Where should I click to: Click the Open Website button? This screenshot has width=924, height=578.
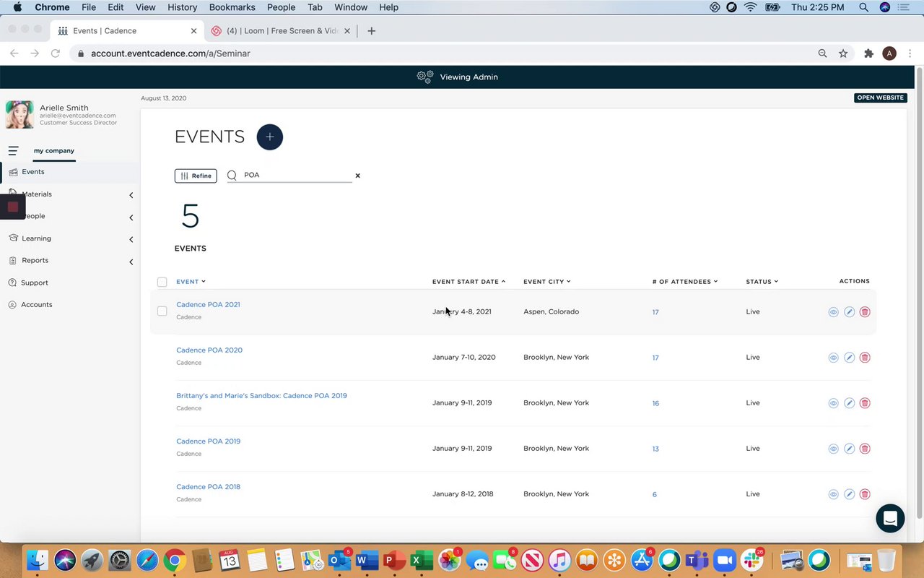(x=880, y=98)
